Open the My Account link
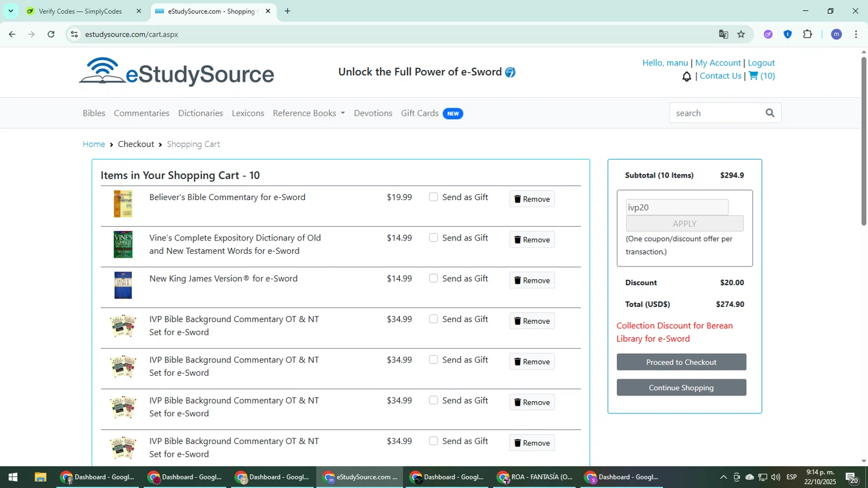The image size is (868, 488). 718,62
